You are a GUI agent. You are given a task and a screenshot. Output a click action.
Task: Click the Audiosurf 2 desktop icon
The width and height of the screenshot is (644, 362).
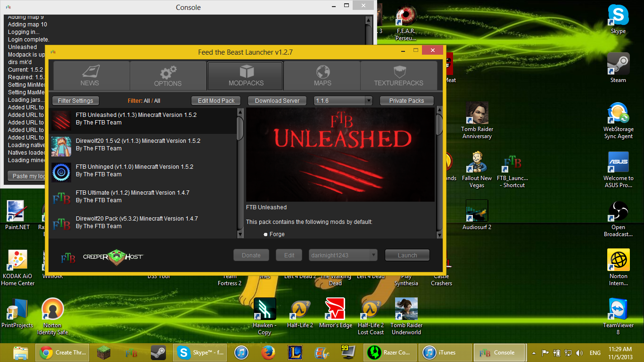click(477, 215)
